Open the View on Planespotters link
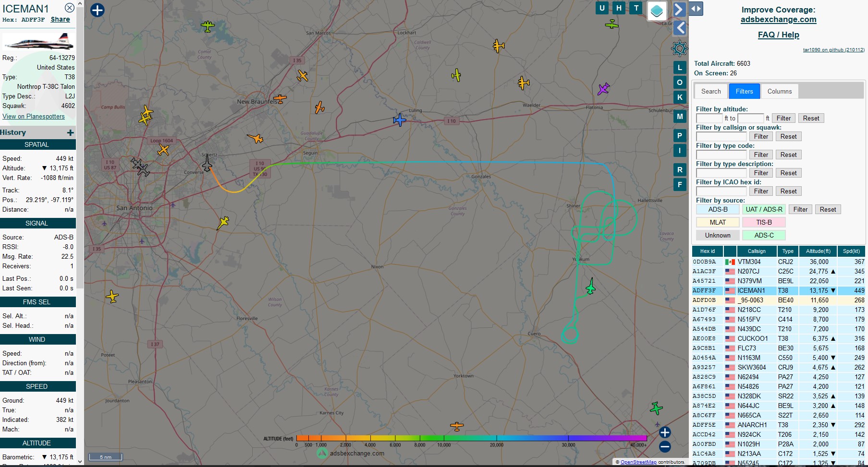The image size is (868, 467). (x=34, y=116)
